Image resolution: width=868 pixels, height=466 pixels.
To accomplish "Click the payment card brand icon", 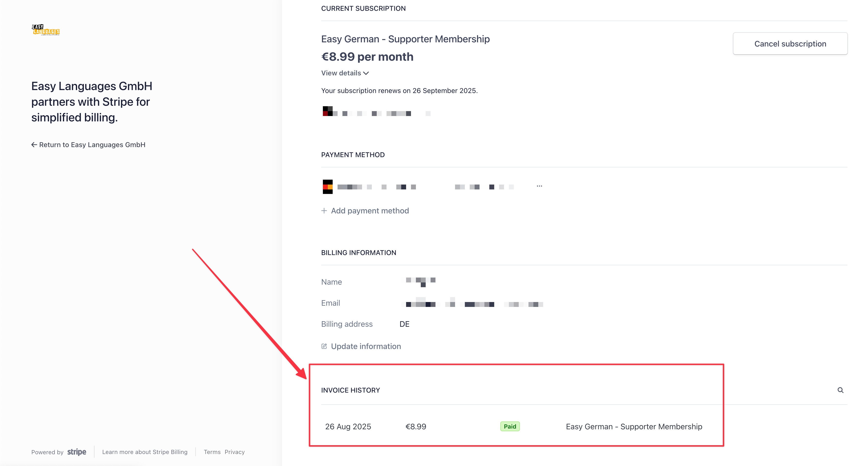I will (x=328, y=187).
